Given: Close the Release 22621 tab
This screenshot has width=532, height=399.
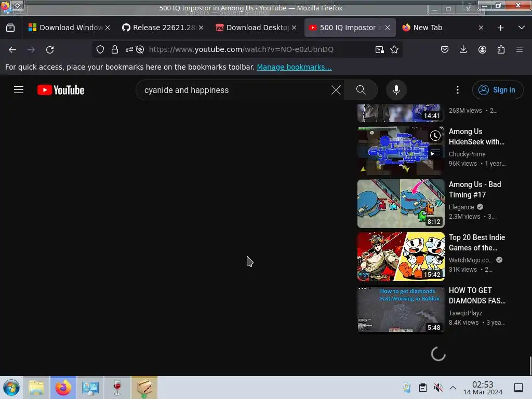Looking at the screenshot, I should (x=201, y=28).
